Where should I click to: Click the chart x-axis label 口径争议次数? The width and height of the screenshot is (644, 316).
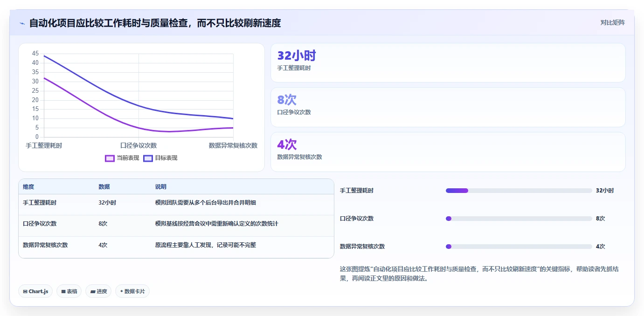(138, 145)
